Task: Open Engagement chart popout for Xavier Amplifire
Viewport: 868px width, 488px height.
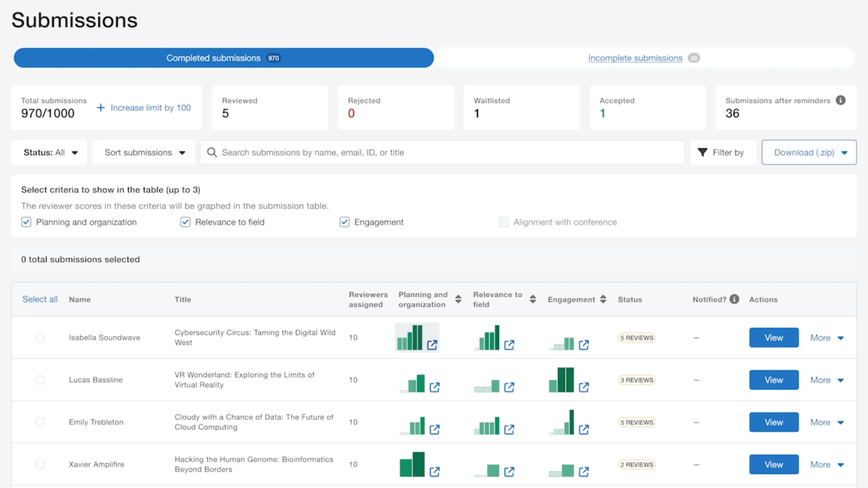Action: pyautogui.click(x=584, y=472)
